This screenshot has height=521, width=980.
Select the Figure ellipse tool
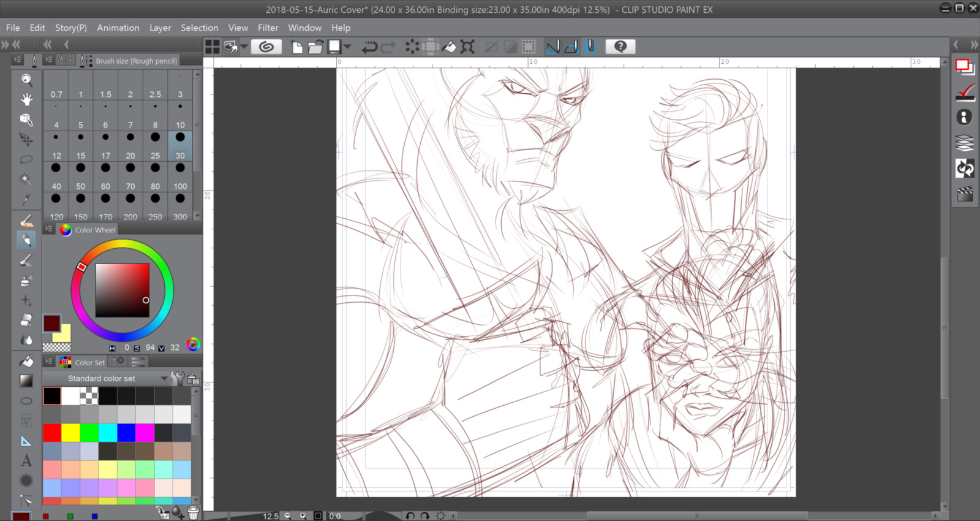pyautogui.click(x=26, y=401)
